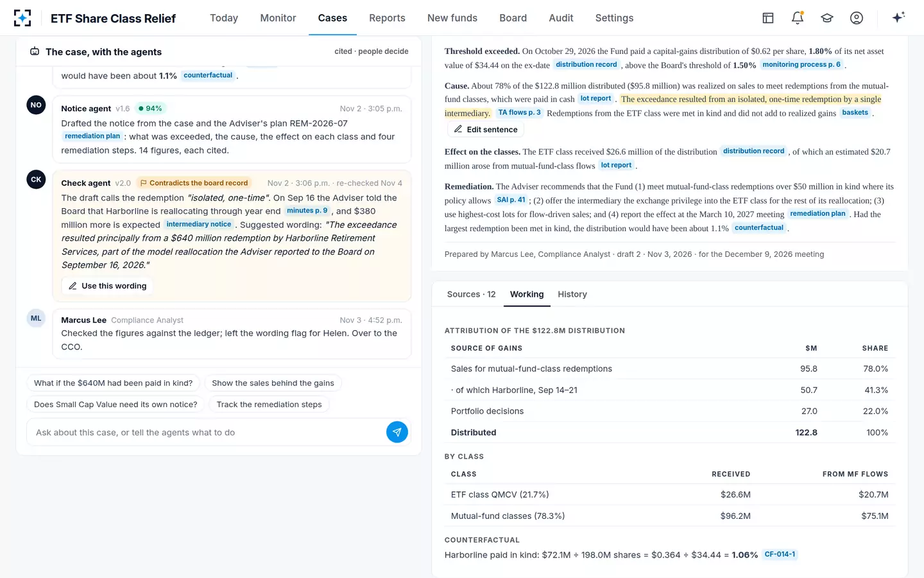Viewport: 924px width, 578px height.
Task: Ask 'What if the $640M had been paid in kind?'
Action: 114,383
